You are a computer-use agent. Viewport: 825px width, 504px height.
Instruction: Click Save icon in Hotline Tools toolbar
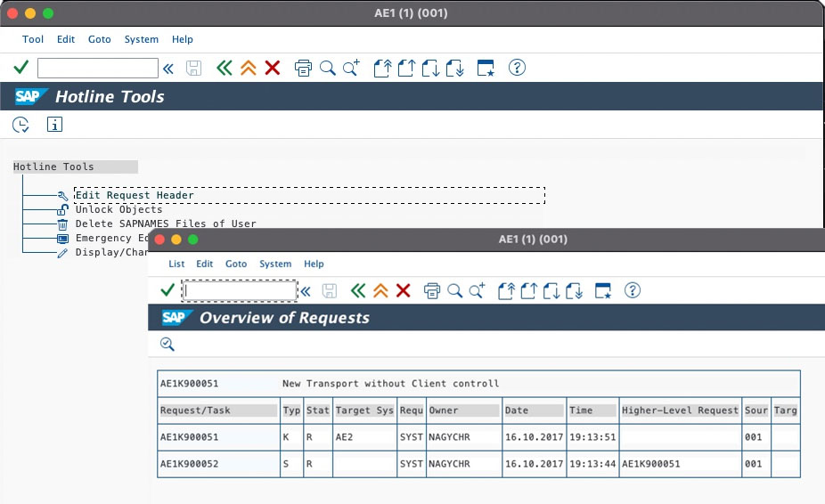coord(193,68)
